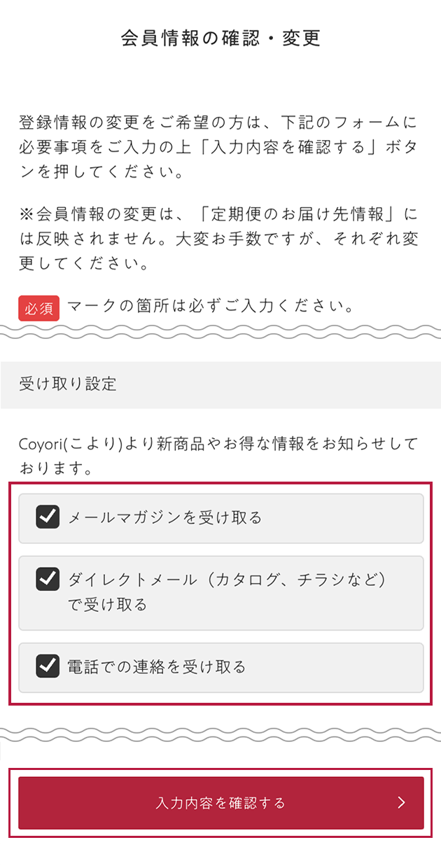
Task: Click the red 必須 badge
Action: [39, 308]
